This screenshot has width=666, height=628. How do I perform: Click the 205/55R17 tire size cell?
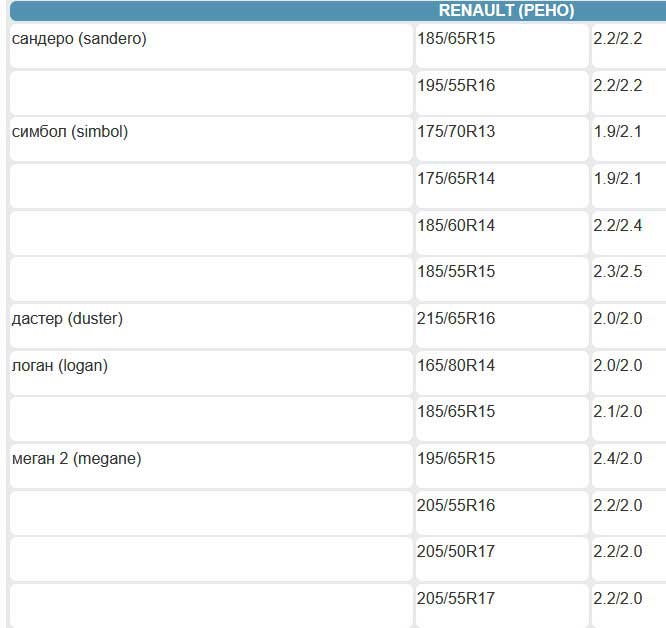pos(502,606)
